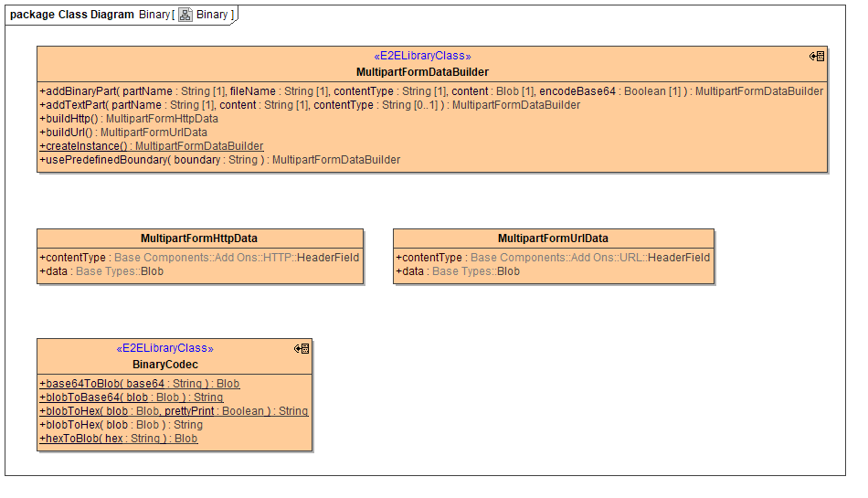The image size is (868, 498).
Task: Click the diagram icon beside Binary in header
Action: tap(185, 15)
